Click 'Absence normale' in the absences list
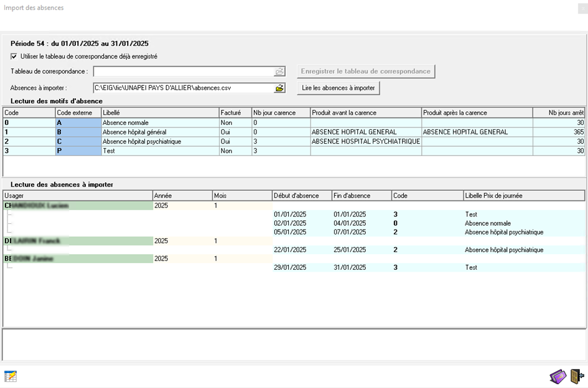Viewport: 588px width, 388px height. coord(487,223)
